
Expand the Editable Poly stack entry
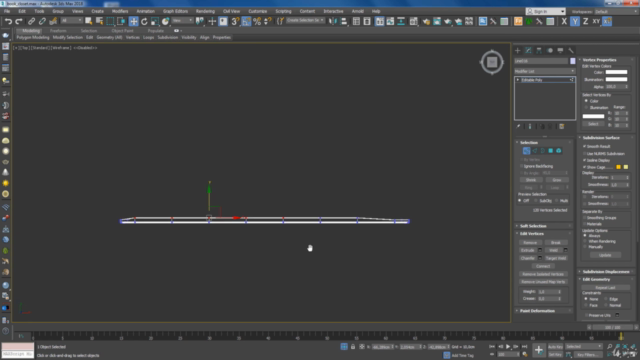[518, 80]
